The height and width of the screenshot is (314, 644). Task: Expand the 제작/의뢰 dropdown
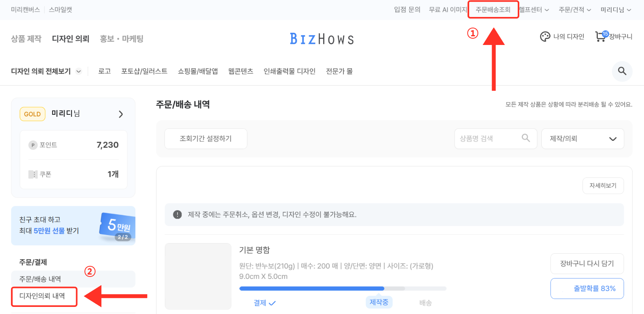click(x=582, y=138)
